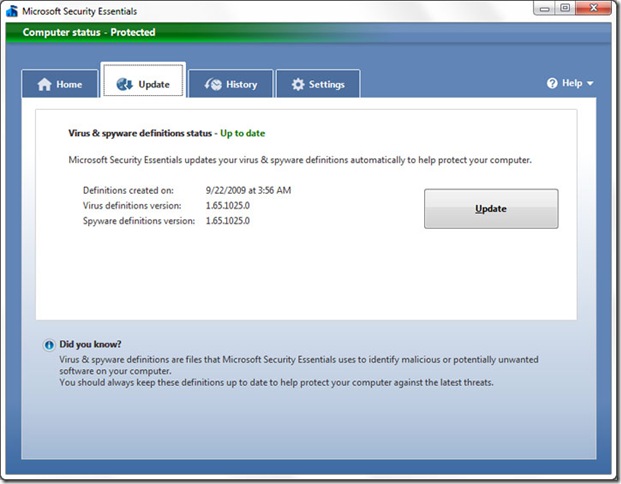Click the globe icon on Update tab
Screen dimensions: 621x484
125,85
